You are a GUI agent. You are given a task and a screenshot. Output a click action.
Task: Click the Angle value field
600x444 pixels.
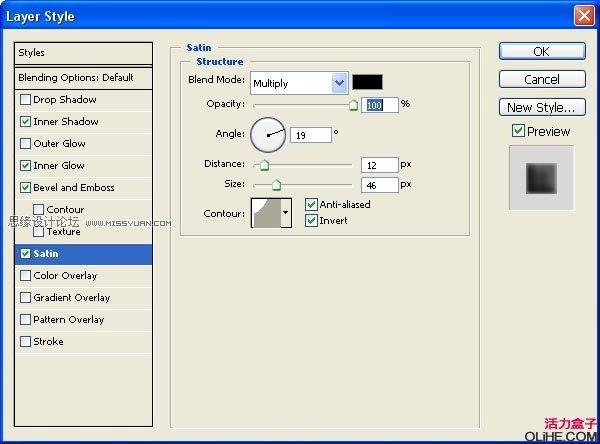311,135
